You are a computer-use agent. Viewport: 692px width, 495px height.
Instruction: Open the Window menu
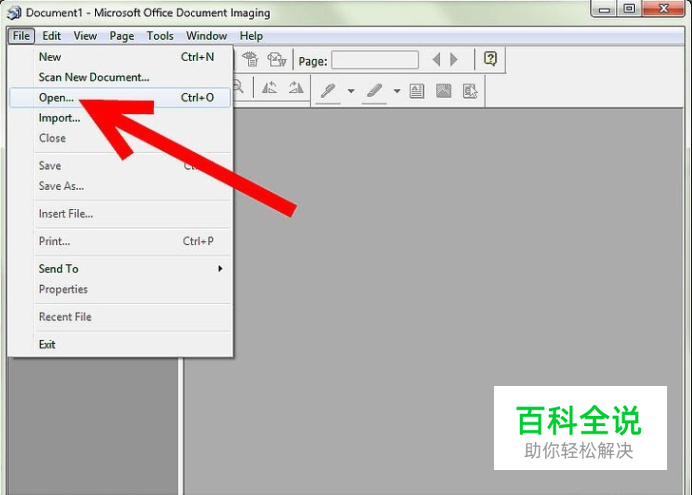tap(207, 36)
